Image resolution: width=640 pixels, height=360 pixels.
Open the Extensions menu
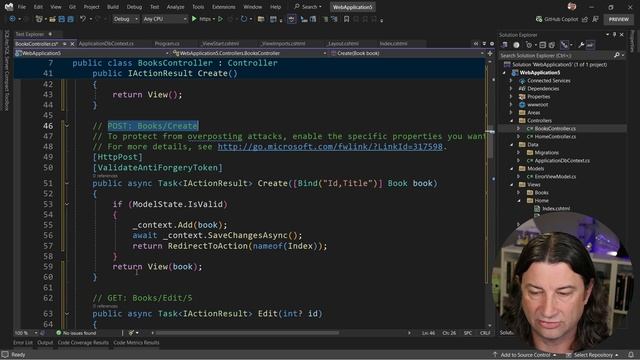point(224,7)
